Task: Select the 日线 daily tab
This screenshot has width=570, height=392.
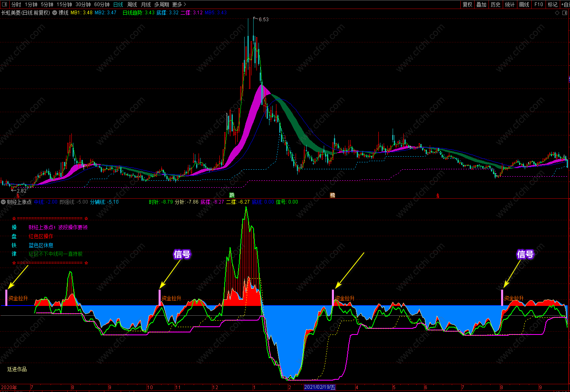Action: pos(118,4)
